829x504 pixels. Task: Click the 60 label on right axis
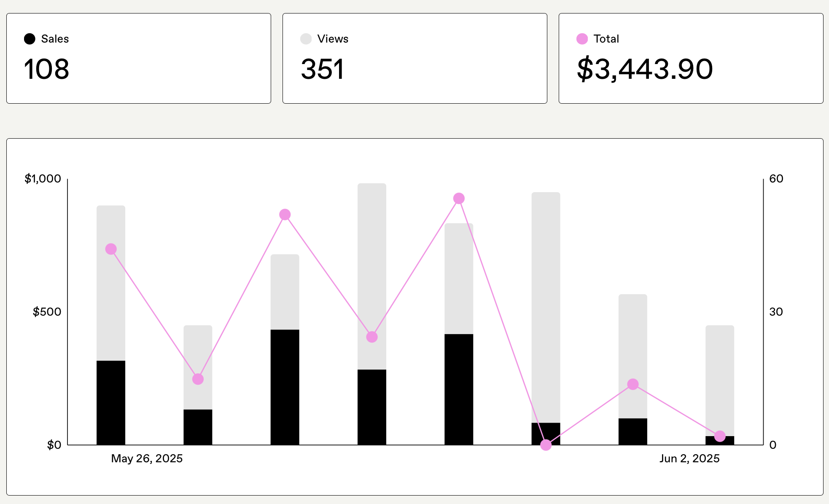tap(776, 179)
